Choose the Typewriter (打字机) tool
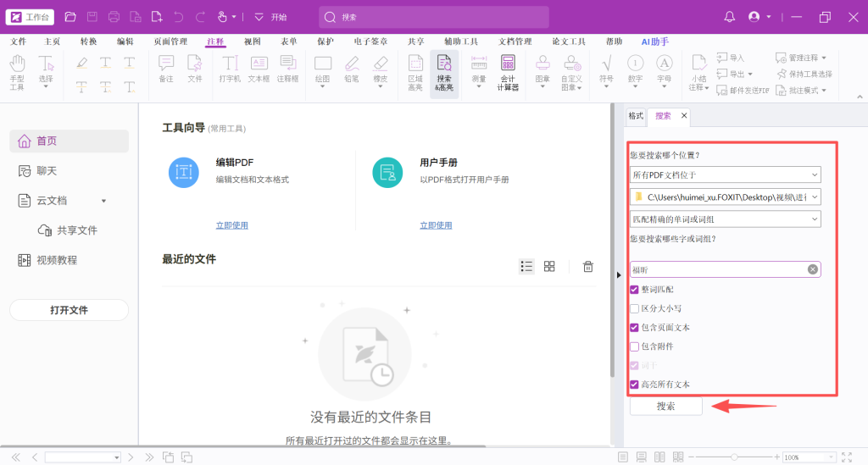 [230, 69]
